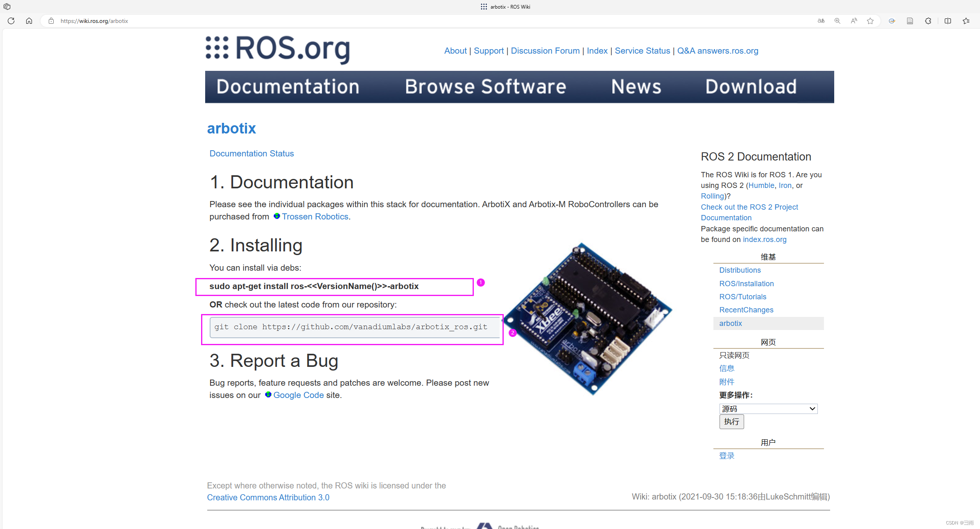980x529 pixels.
Task: Open Distributions in the wiki sidebar
Action: [x=740, y=270]
